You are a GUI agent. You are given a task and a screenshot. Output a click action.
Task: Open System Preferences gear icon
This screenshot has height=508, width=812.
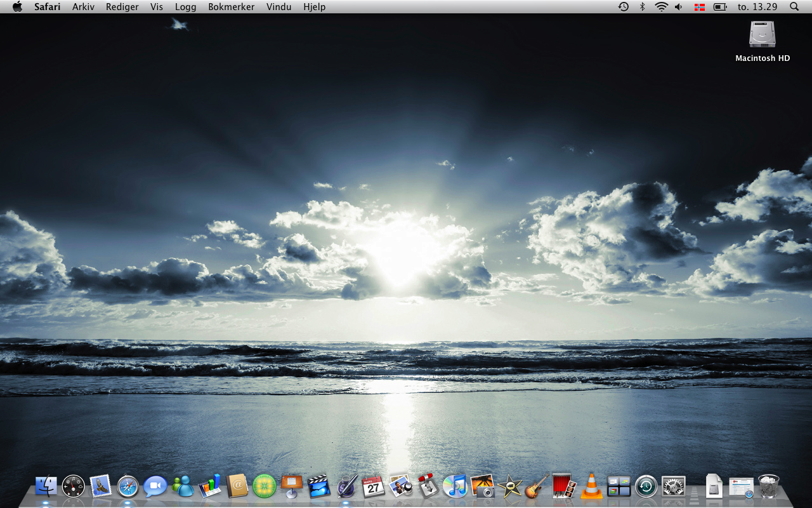(x=673, y=486)
